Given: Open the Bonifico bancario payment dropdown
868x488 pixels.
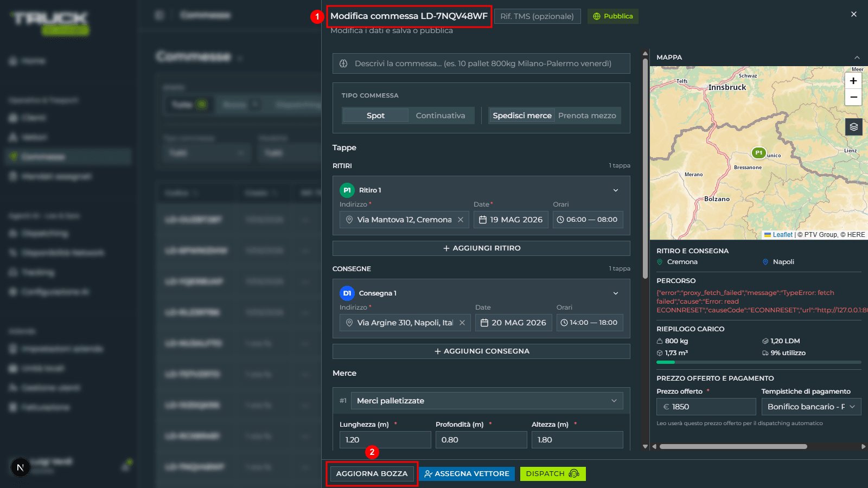Looking at the screenshot, I should (x=812, y=407).
